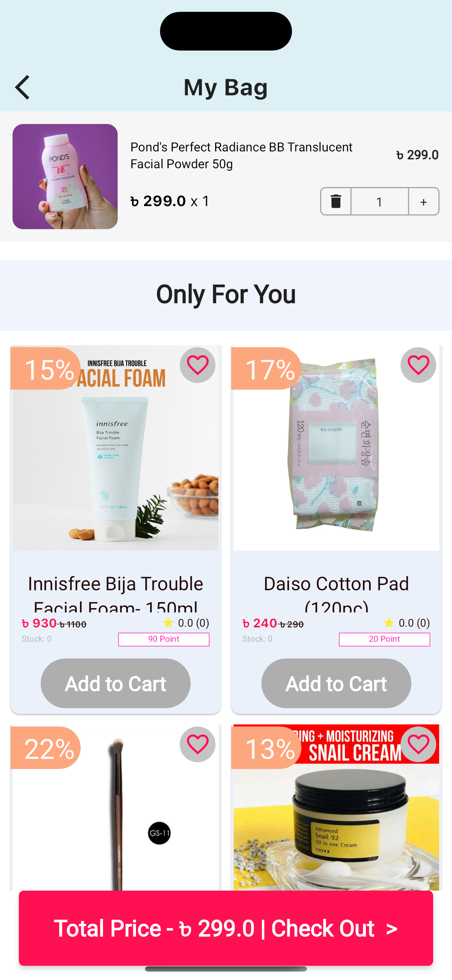
Task: Select the 20 Point badge
Action: 384,639
